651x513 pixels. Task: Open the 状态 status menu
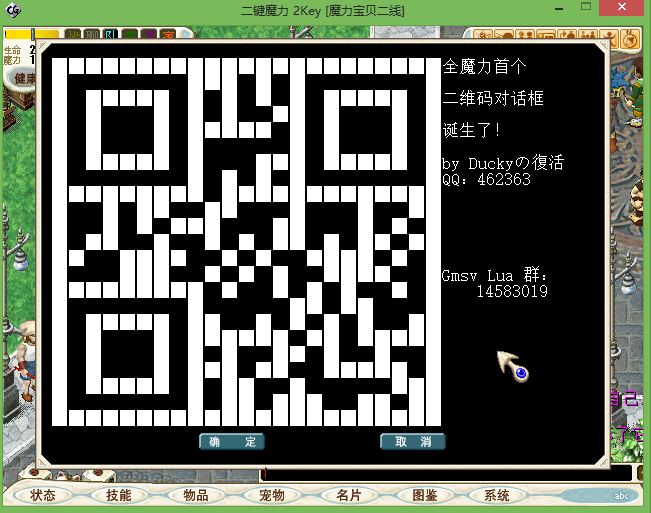tap(43, 495)
